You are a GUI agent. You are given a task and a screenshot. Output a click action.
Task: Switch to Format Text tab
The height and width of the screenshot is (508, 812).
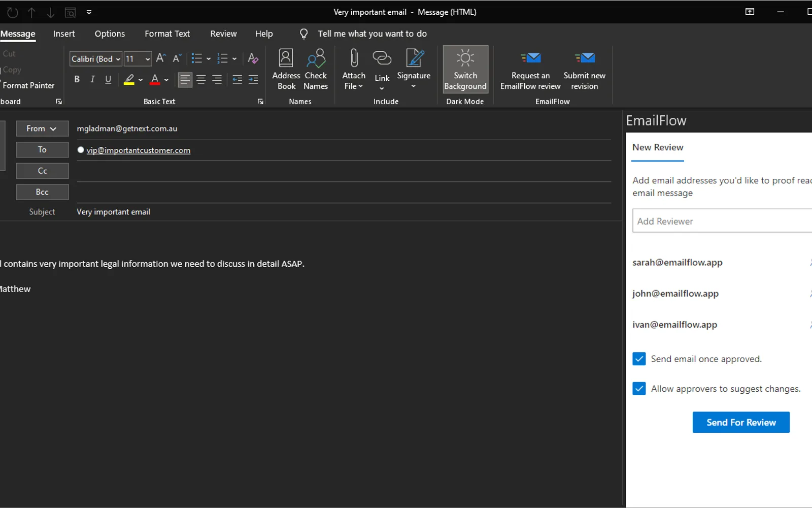pos(167,34)
